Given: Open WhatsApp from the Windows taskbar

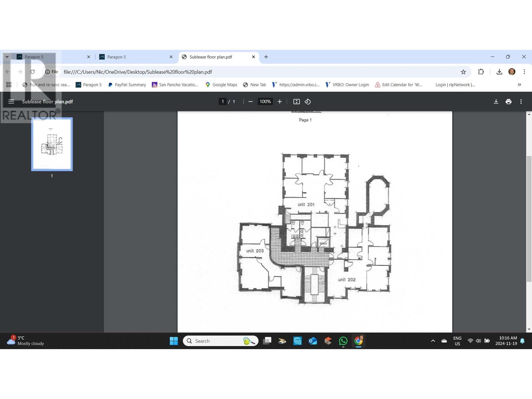Looking at the screenshot, I should click(343, 341).
